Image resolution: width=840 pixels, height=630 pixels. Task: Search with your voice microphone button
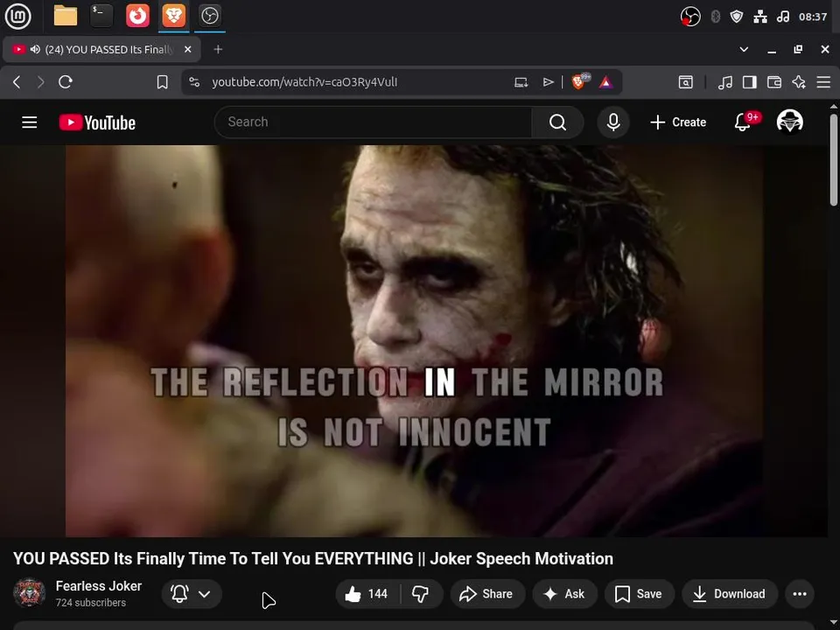(x=613, y=122)
